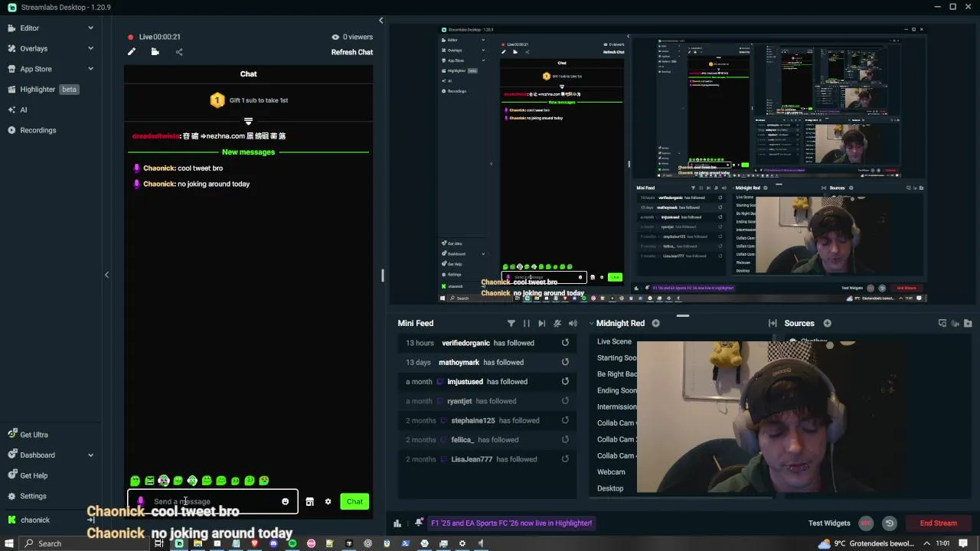
Task: Expand the App Store chevron
Action: 90,69
